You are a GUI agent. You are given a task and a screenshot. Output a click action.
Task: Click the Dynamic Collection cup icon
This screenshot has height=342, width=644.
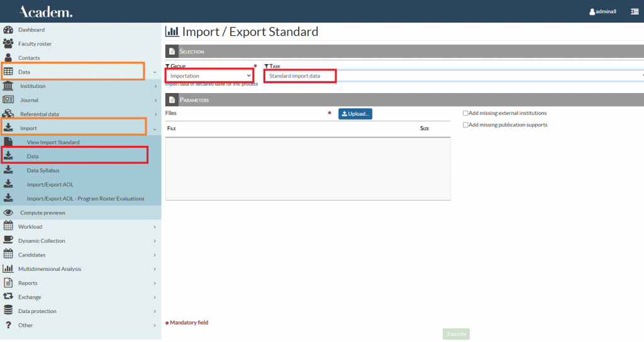[8, 241]
